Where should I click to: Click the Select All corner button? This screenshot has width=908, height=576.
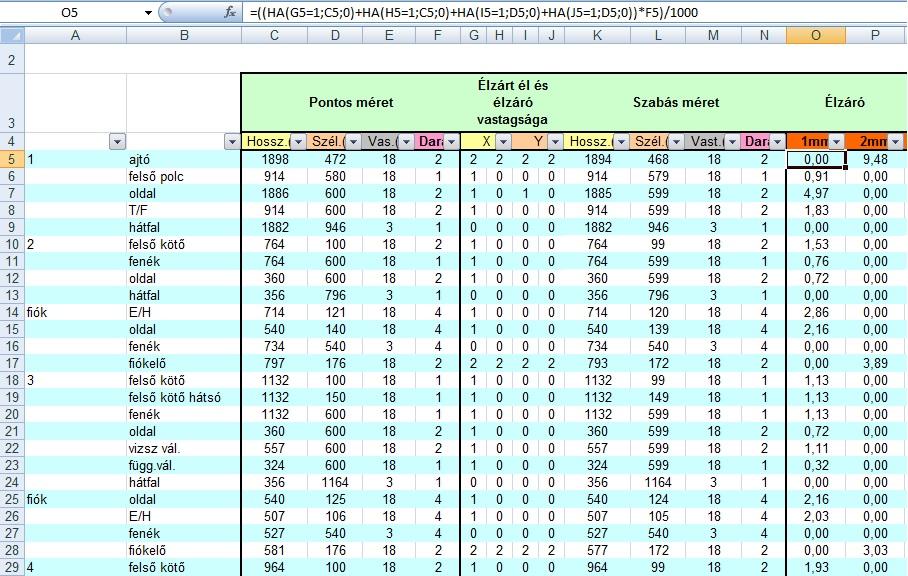point(12,35)
